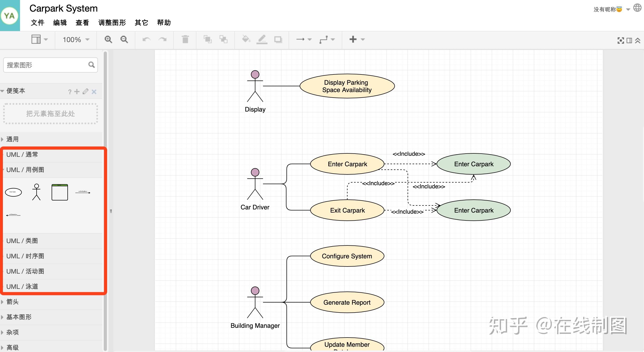This screenshot has width=644, height=352.
Task: Click the zoom in magnifier icon
Action: [x=108, y=39]
